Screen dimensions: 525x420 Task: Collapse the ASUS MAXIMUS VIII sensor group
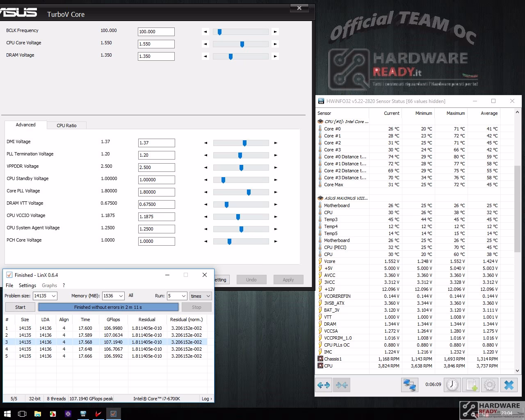(x=320, y=198)
